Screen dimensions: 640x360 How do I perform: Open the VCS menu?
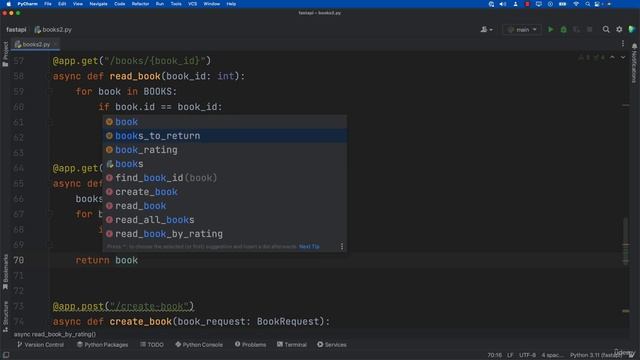[193, 4]
